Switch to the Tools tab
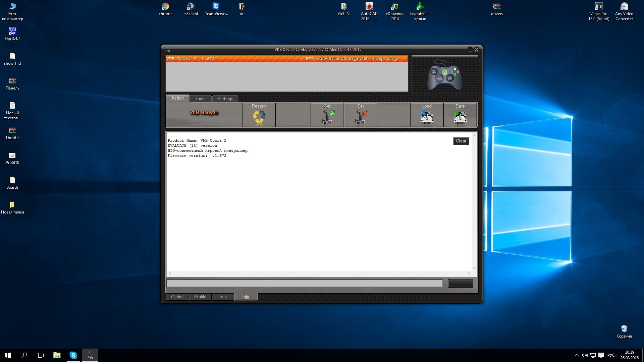Image resolution: width=644 pixels, height=362 pixels. pyautogui.click(x=200, y=99)
